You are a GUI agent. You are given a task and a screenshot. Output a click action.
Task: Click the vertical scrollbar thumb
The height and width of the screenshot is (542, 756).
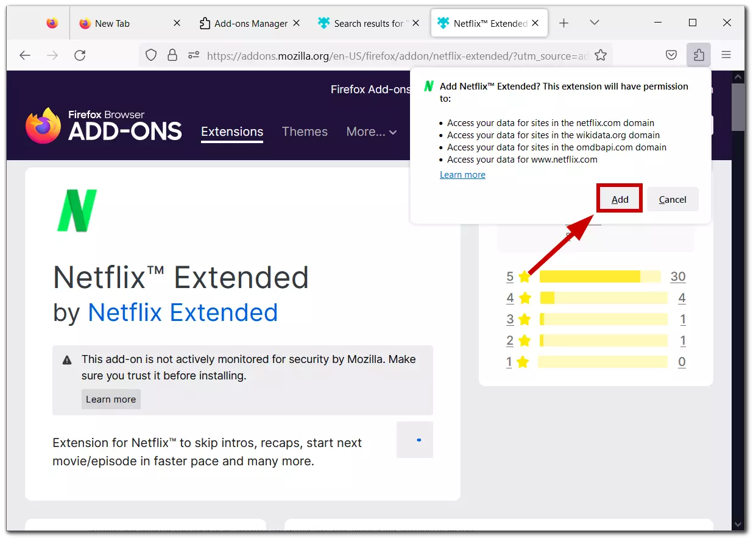738,107
